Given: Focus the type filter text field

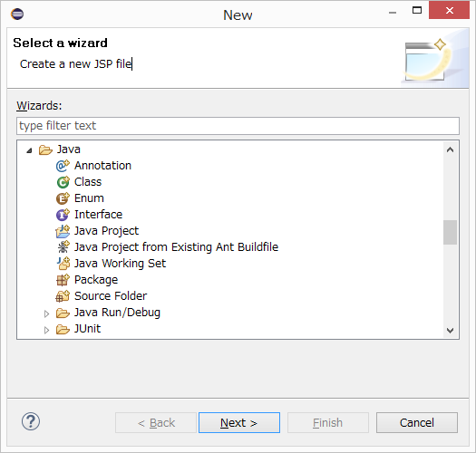Looking at the screenshot, I should coord(238,126).
